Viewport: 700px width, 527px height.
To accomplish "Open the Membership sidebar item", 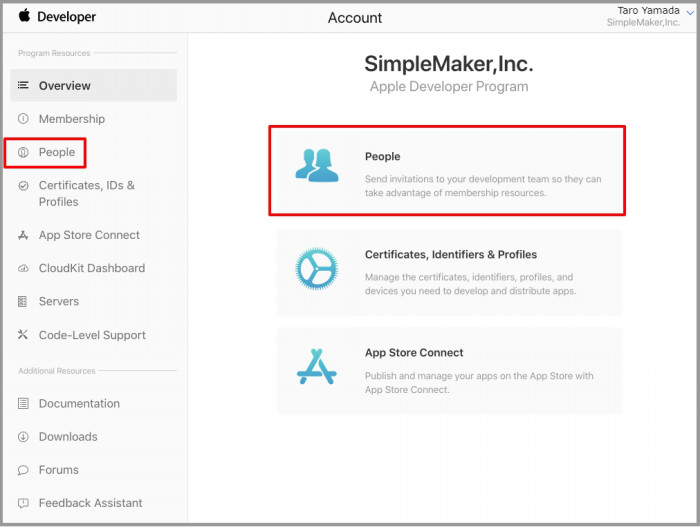I will pyautogui.click(x=72, y=119).
